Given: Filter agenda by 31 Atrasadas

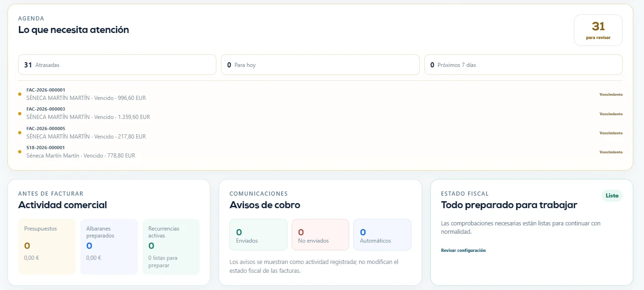Looking at the screenshot, I should pos(117,65).
